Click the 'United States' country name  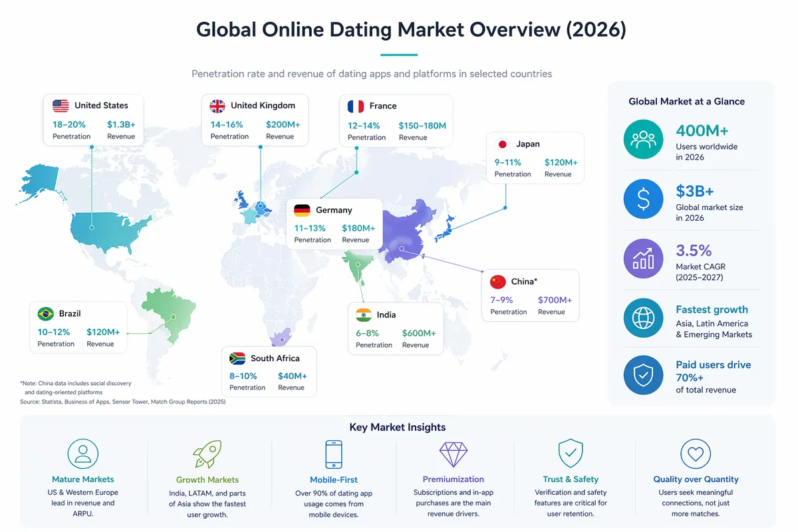[x=101, y=105]
